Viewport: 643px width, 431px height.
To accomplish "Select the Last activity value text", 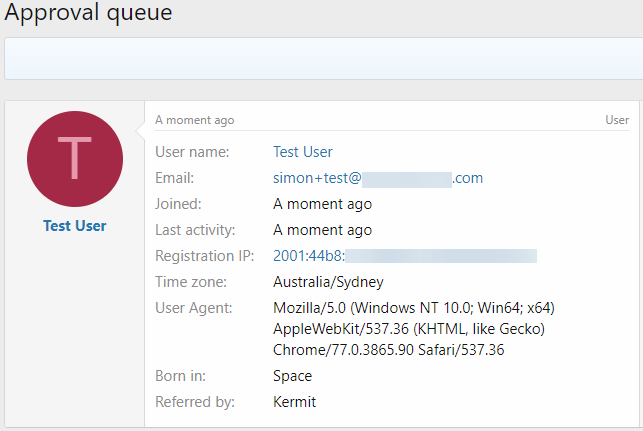I will tap(322, 230).
